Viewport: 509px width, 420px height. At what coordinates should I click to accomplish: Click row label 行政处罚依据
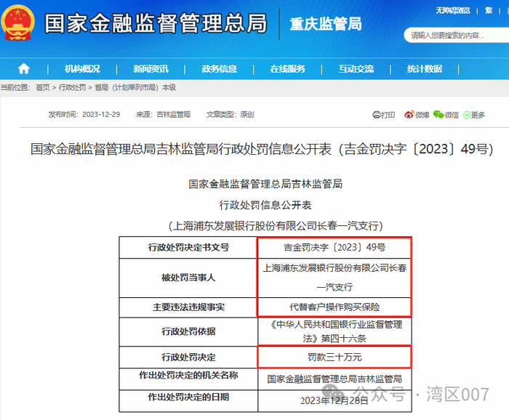click(188, 331)
